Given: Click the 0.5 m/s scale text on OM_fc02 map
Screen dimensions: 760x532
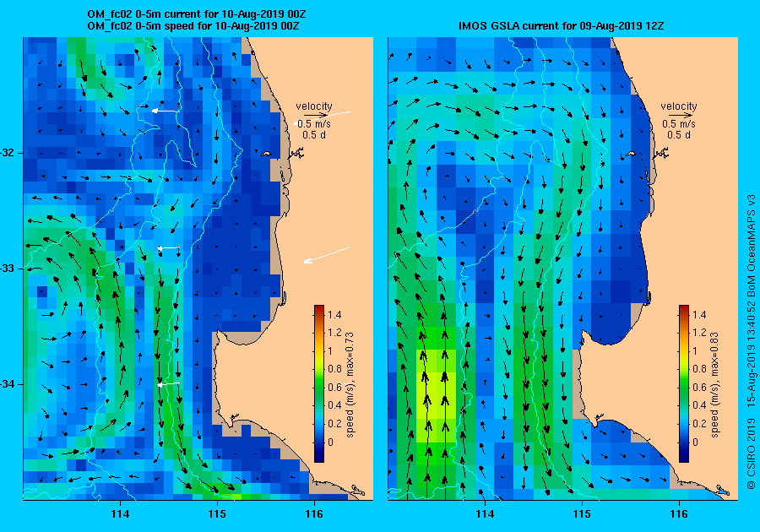Looking at the screenshot, I should pos(314,124).
